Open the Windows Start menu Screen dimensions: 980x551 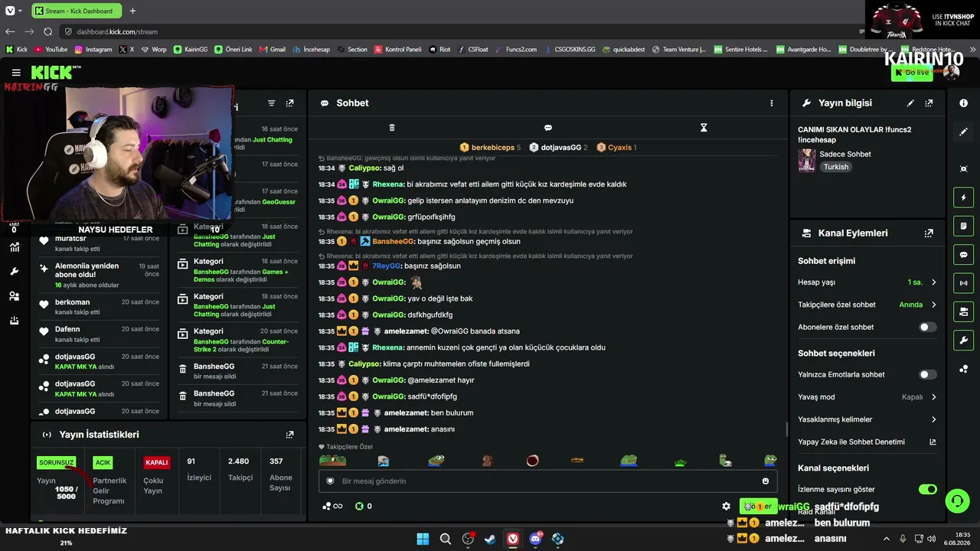point(423,539)
